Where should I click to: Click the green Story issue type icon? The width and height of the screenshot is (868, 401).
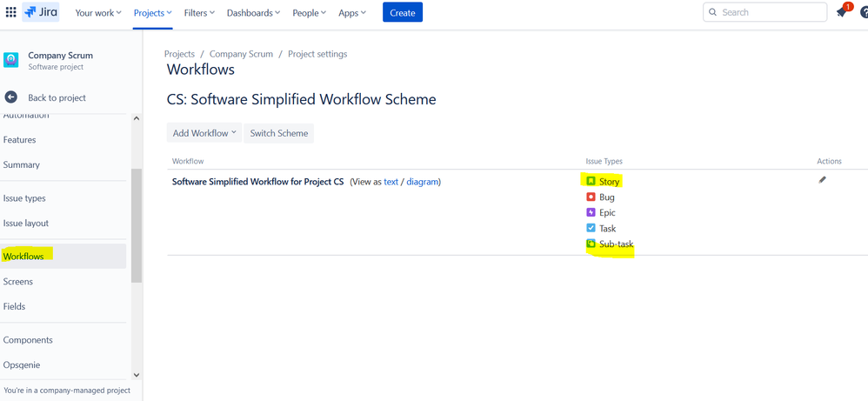591,181
